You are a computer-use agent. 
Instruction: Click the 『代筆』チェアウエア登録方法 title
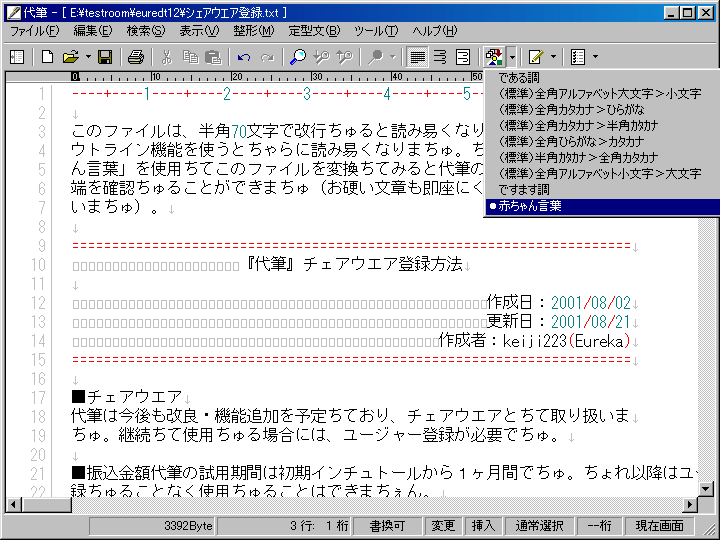coord(353,264)
